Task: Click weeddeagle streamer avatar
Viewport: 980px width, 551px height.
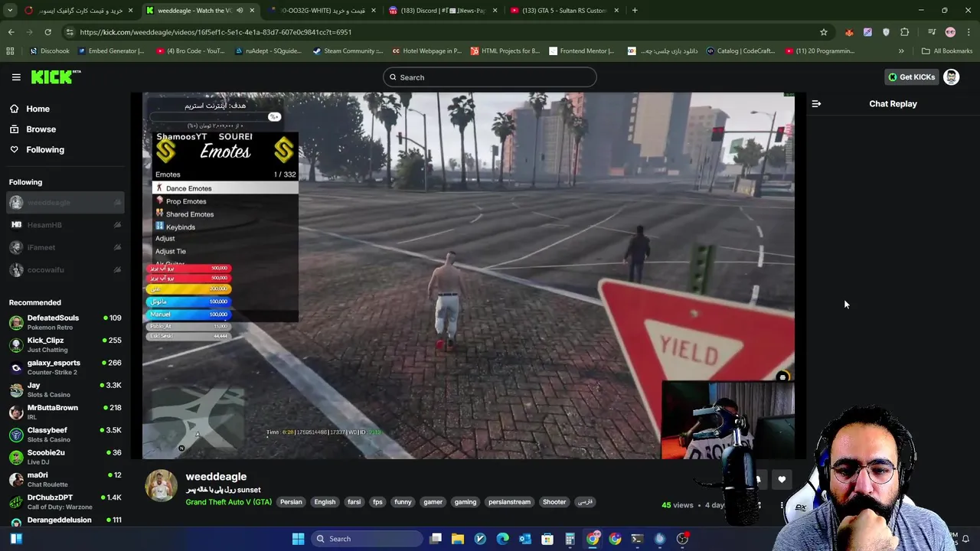Action: [x=161, y=486]
